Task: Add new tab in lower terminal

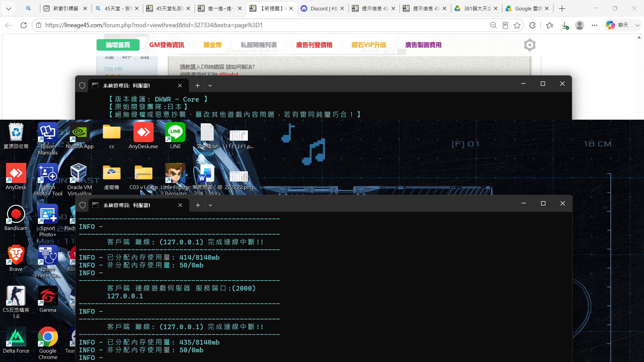Action: tap(198, 205)
